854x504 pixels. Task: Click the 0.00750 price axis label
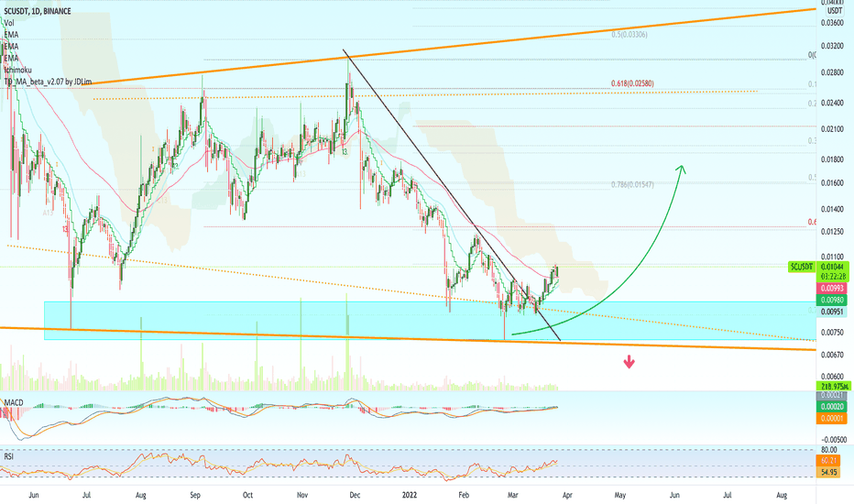pyautogui.click(x=832, y=333)
